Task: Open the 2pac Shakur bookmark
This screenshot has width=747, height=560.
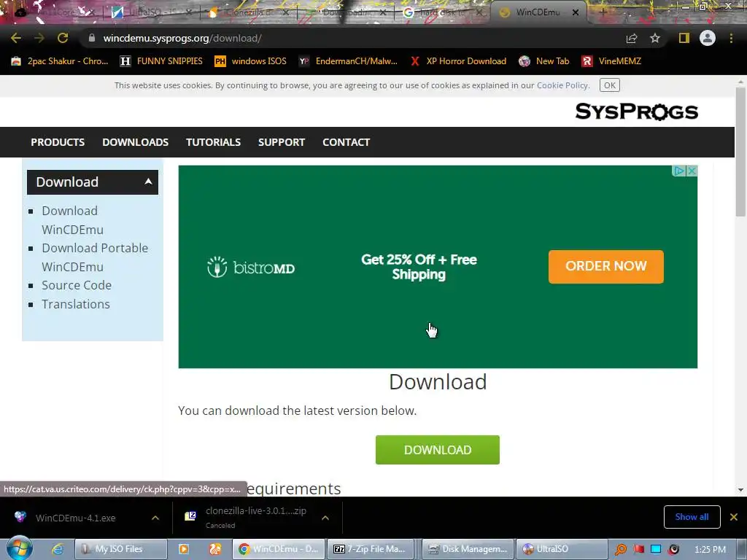Action: tap(60, 61)
